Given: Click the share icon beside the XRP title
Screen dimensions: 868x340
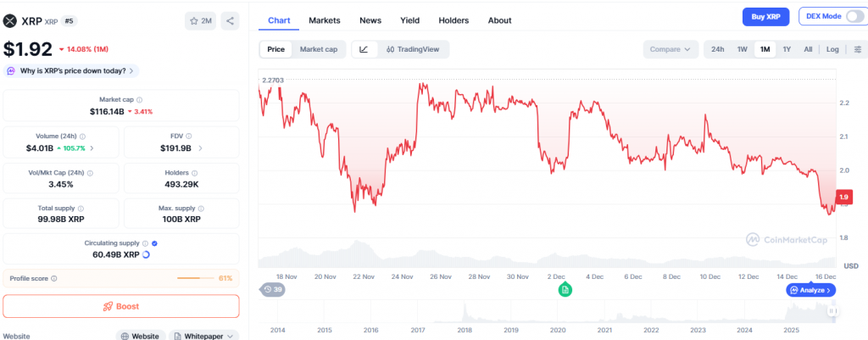Looking at the screenshot, I should pos(231,20).
